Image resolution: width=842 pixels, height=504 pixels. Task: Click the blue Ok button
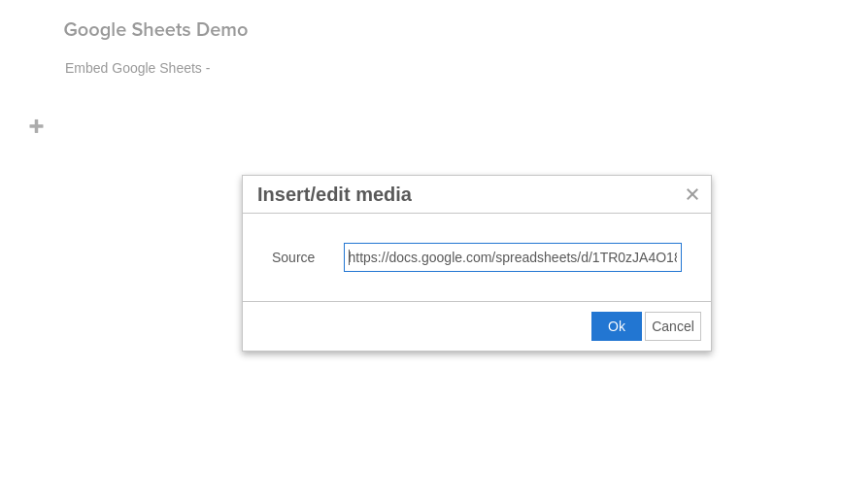pyautogui.click(x=617, y=326)
